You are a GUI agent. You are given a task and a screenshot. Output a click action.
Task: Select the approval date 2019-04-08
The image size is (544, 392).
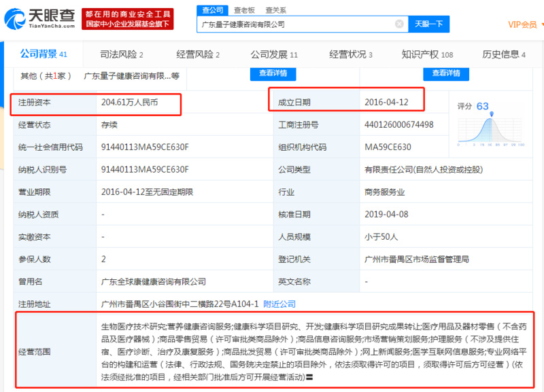[x=386, y=215]
